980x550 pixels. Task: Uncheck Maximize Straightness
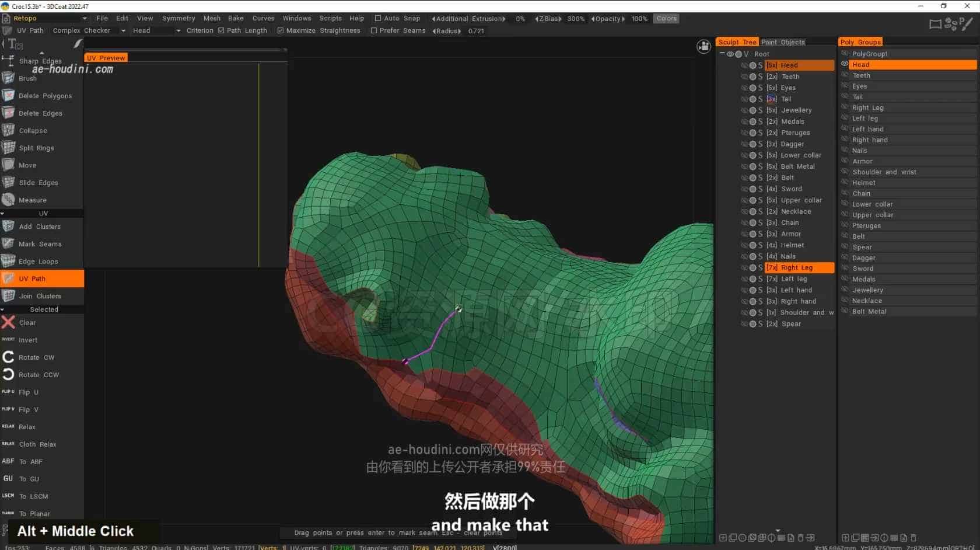pyautogui.click(x=281, y=30)
